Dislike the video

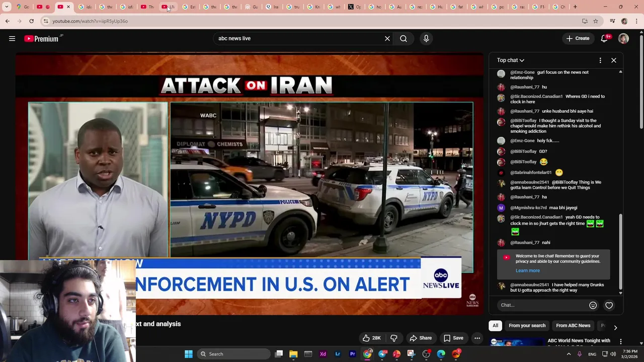(x=394, y=338)
